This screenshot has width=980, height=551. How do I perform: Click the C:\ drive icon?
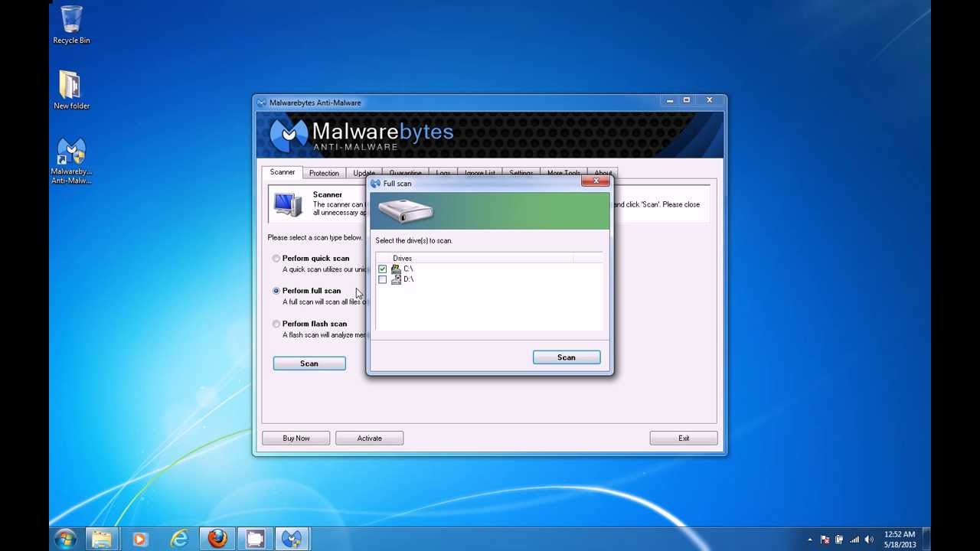[x=396, y=269]
